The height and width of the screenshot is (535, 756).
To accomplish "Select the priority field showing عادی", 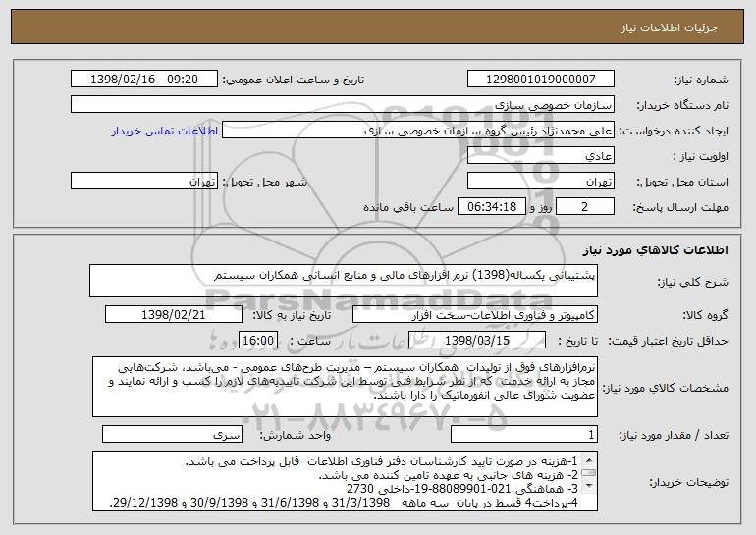I will [x=540, y=156].
